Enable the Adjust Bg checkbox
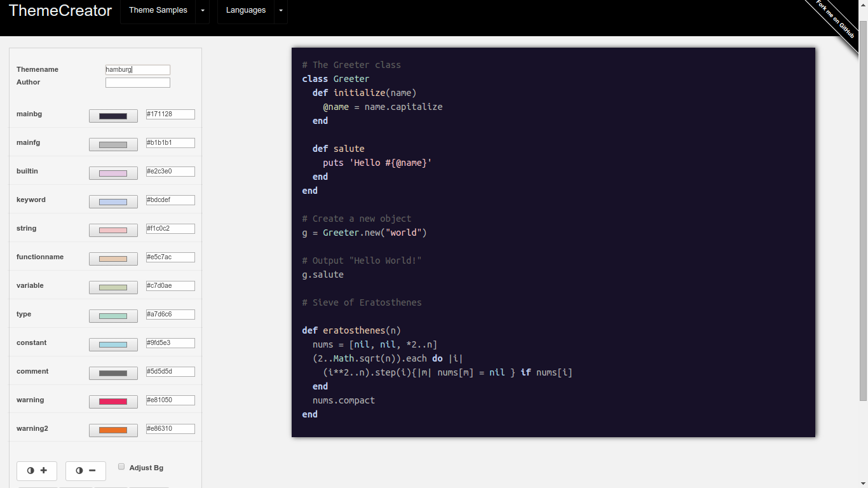The height and width of the screenshot is (488, 868). [121, 466]
